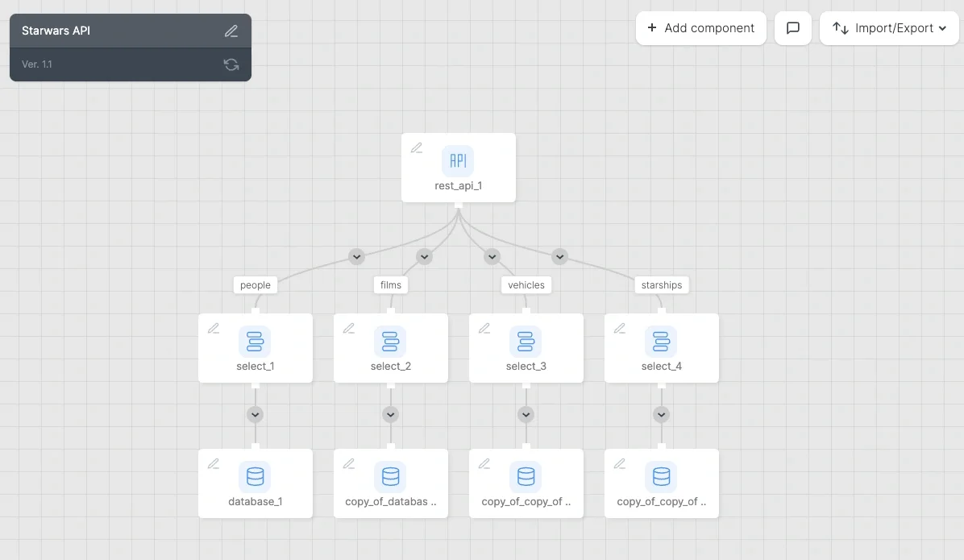Viewport: 964px width, 560px height.
Task: Click database icon below select_3
Action: tap(526, 476)
